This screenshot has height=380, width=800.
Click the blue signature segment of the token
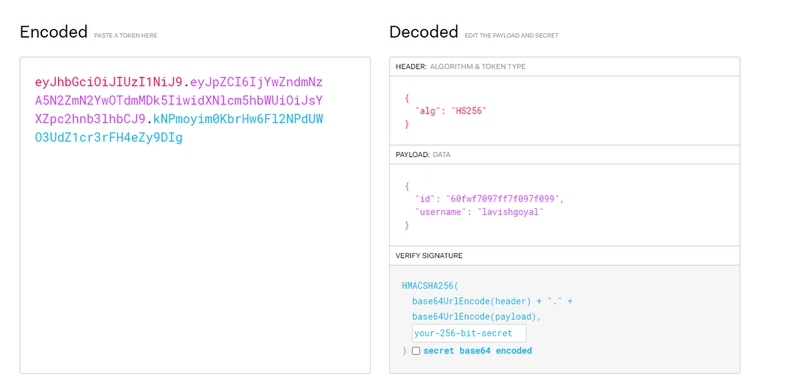pyautogui.click(x=179, y=129)
